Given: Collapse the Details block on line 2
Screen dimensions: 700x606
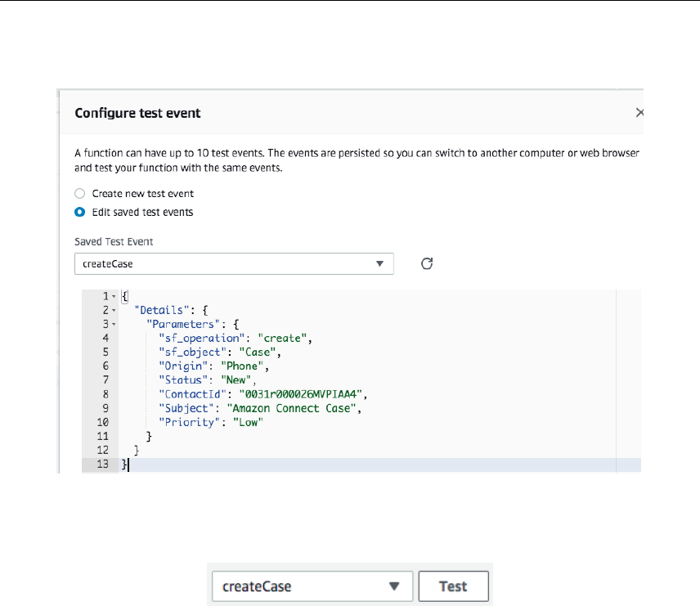Looking at the screenshot, I should coord(114,310).
